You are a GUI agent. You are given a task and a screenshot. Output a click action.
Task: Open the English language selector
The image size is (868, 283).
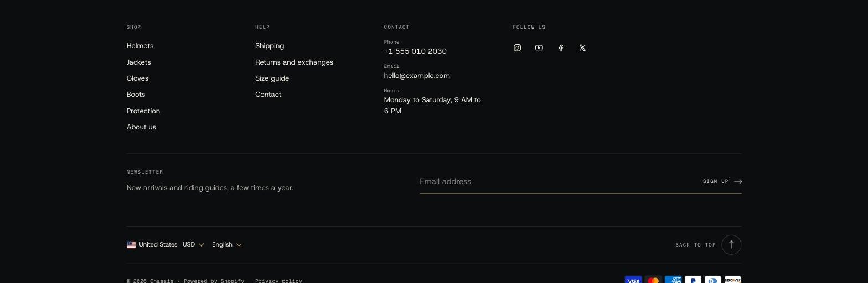tap(227, 245)
